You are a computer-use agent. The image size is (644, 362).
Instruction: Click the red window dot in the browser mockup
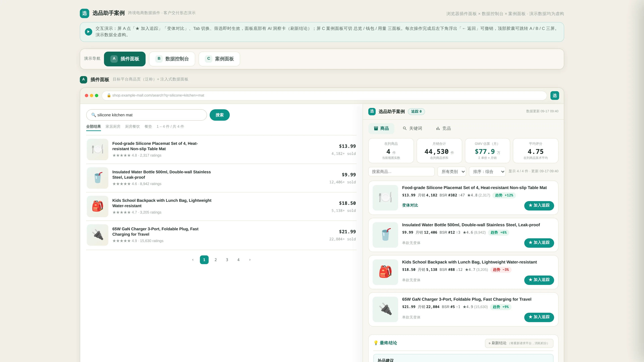pyautogui.click(x=87, y=95)
